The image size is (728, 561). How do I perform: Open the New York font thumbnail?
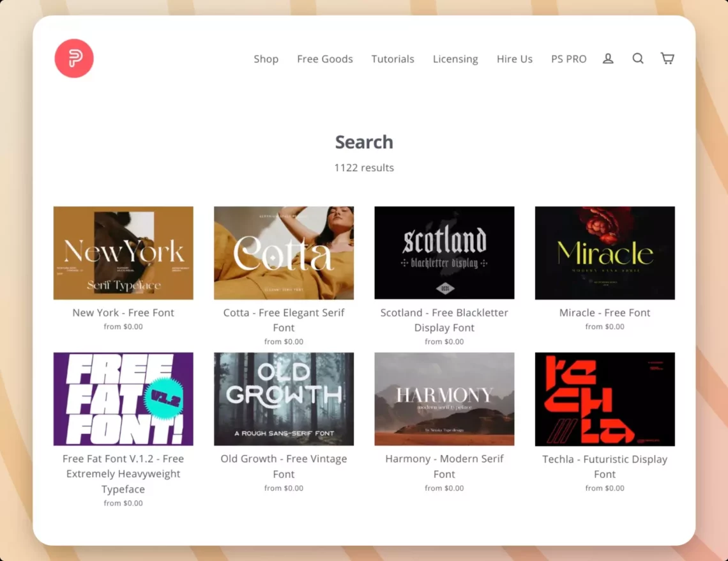click(123, 252)
